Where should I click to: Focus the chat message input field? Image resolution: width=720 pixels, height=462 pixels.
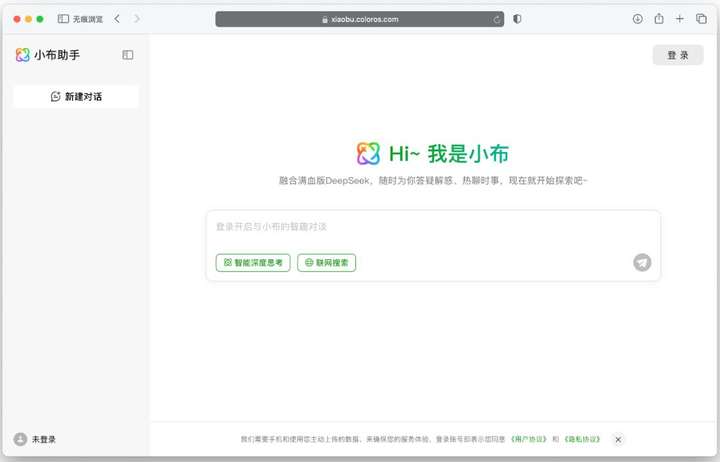(433, 227)
